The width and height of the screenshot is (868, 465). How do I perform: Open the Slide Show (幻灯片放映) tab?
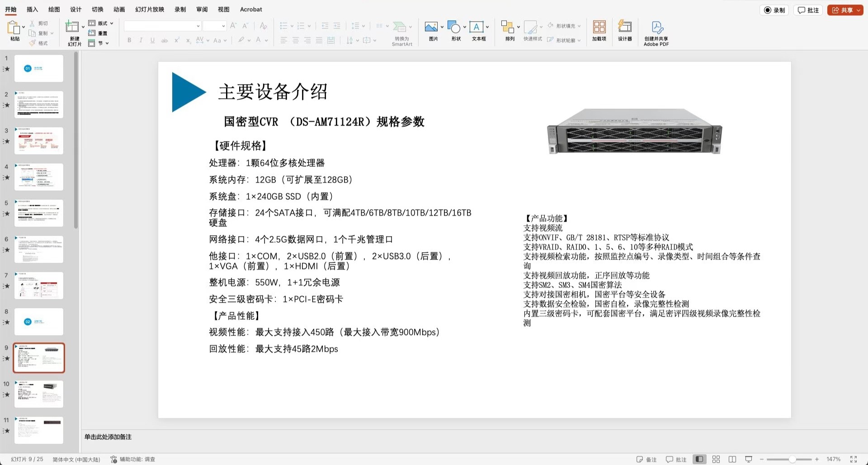(x=150, y=9)
